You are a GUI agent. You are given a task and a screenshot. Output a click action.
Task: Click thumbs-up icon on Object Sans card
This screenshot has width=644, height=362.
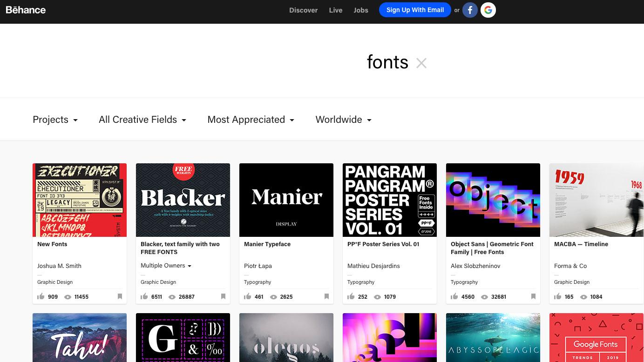(x=454, y=296)
